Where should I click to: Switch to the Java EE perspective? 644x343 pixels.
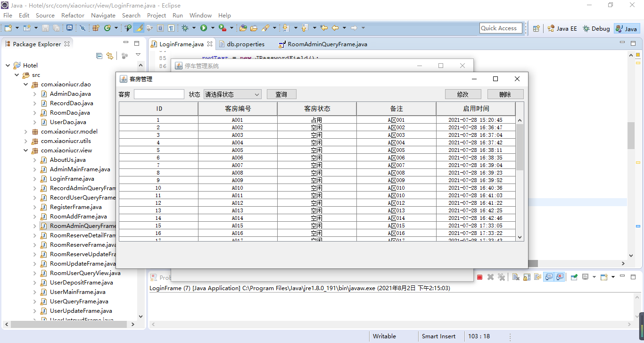[x=562, y=29]
